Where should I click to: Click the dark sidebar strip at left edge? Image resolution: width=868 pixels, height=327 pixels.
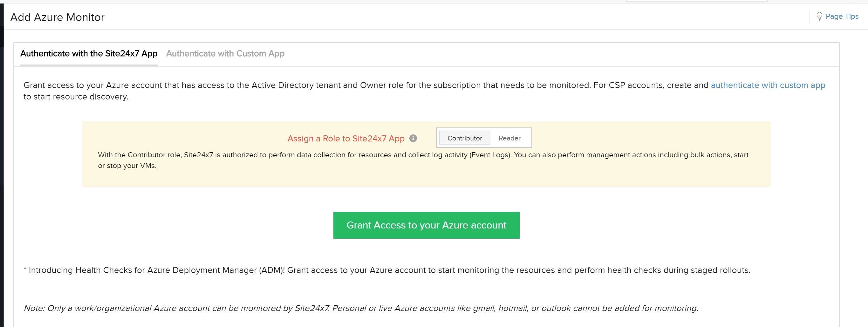point(2,168)
